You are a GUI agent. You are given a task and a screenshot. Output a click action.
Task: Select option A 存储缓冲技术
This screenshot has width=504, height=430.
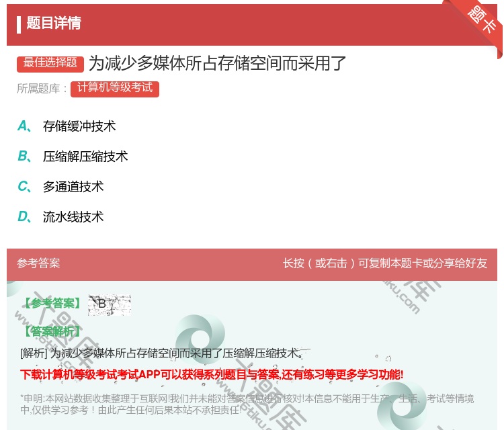[67, 126]
